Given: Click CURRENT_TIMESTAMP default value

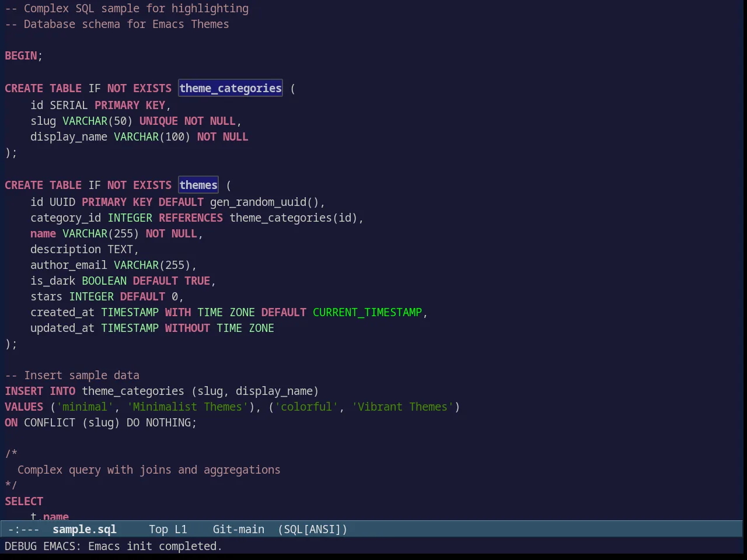Looking at the screenshot, I should coord(367,312).
